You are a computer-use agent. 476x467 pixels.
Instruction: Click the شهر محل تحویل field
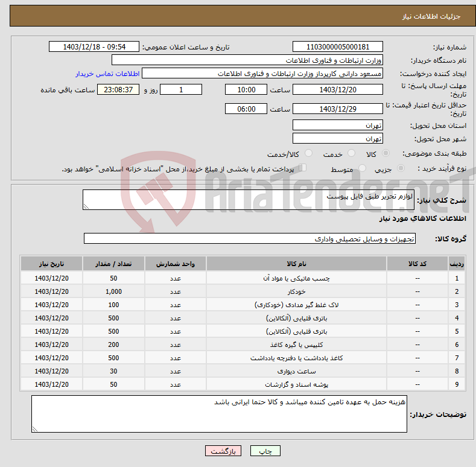(338, 138)
